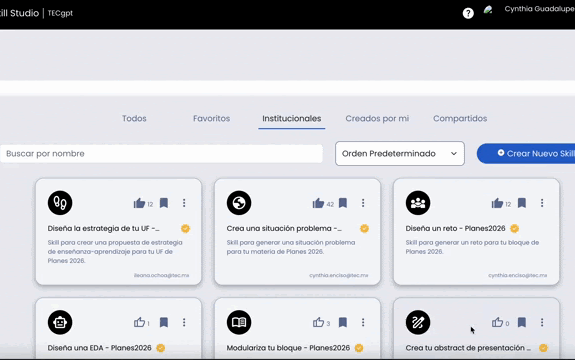This screenshot has height=360, width=575.
Task: Click the feather icon beside the user name
Action: 488,10
